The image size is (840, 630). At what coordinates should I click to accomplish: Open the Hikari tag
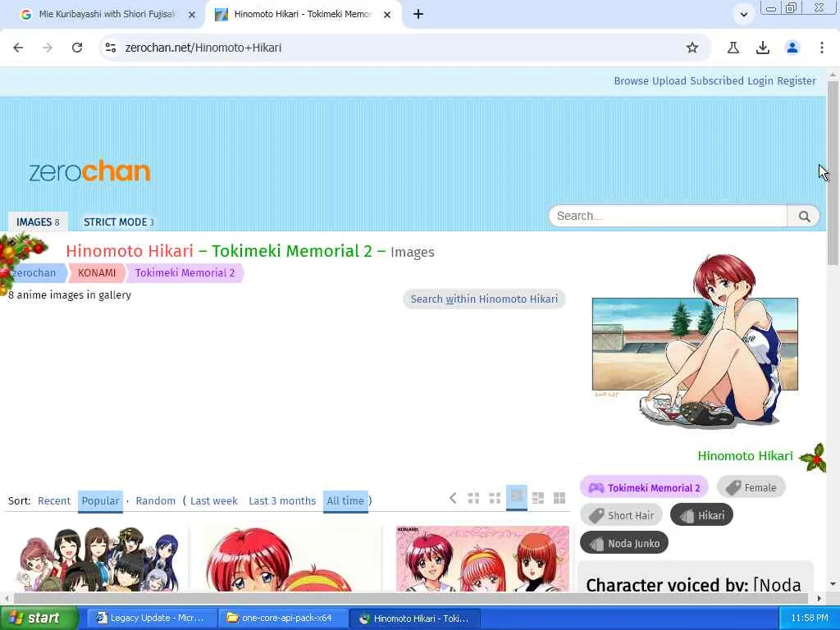click(702, 515)
